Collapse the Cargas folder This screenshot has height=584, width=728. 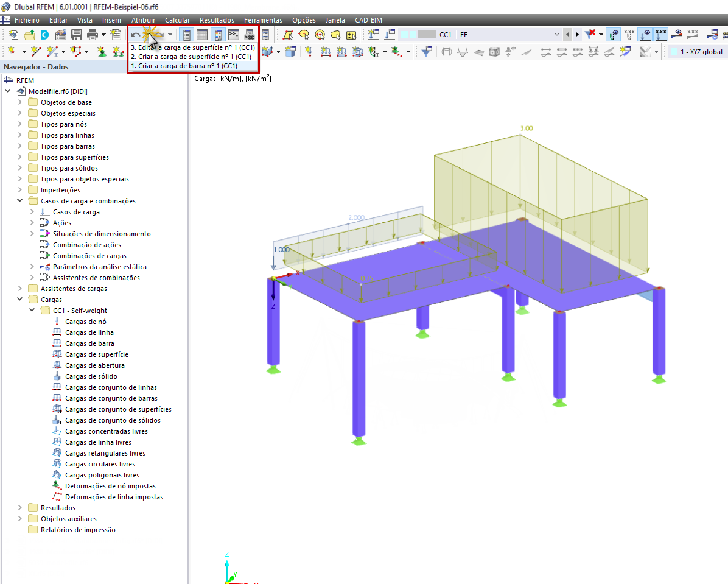click(x=20, y=299)
